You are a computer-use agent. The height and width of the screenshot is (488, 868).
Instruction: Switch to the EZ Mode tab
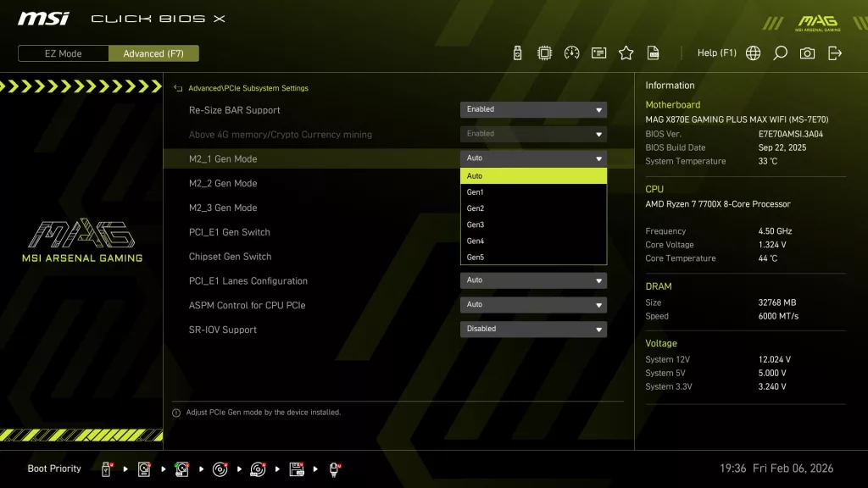tap(62, 53)
